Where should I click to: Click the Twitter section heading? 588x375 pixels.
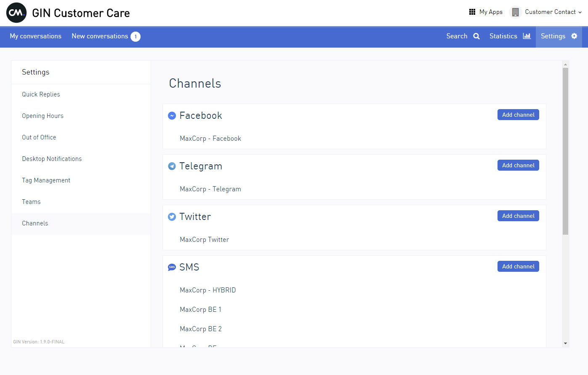pos(195,217)
